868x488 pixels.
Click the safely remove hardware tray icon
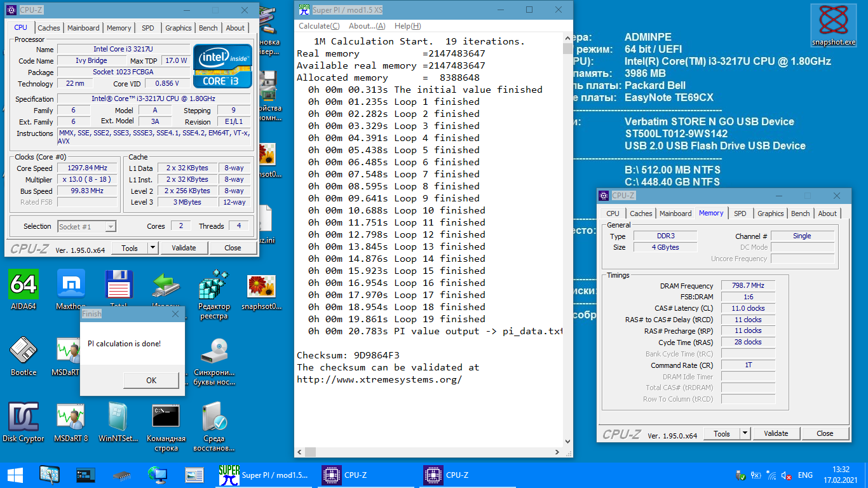[740, 475]
